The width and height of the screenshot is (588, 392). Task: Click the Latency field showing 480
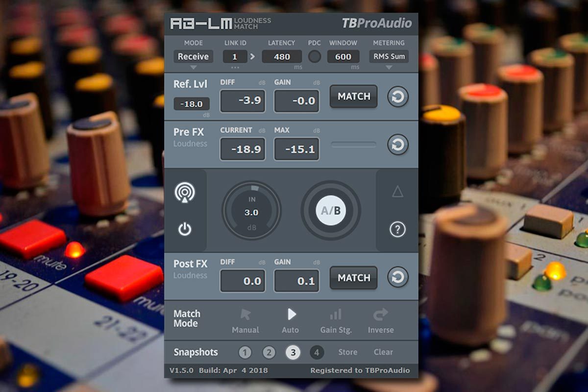pos(282,56)
